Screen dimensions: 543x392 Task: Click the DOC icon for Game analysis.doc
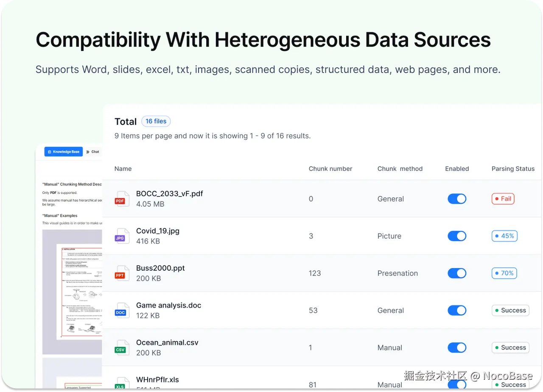(x=121, y=311)
